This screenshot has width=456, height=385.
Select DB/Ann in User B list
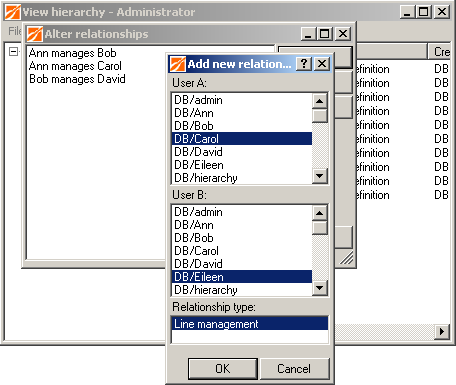coord(242,225)
